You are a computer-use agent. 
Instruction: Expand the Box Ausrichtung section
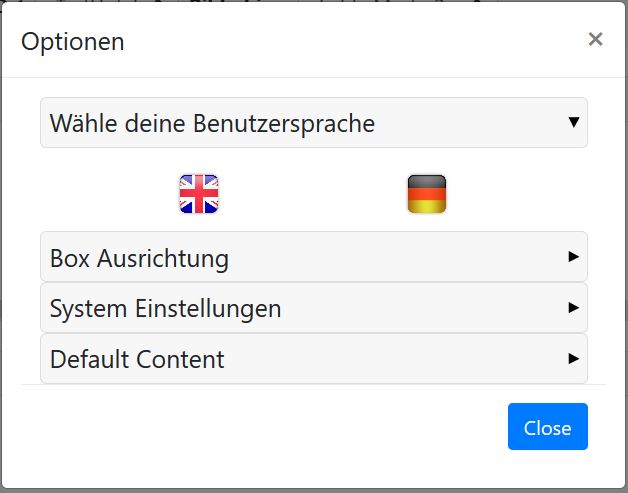[313, 258]
